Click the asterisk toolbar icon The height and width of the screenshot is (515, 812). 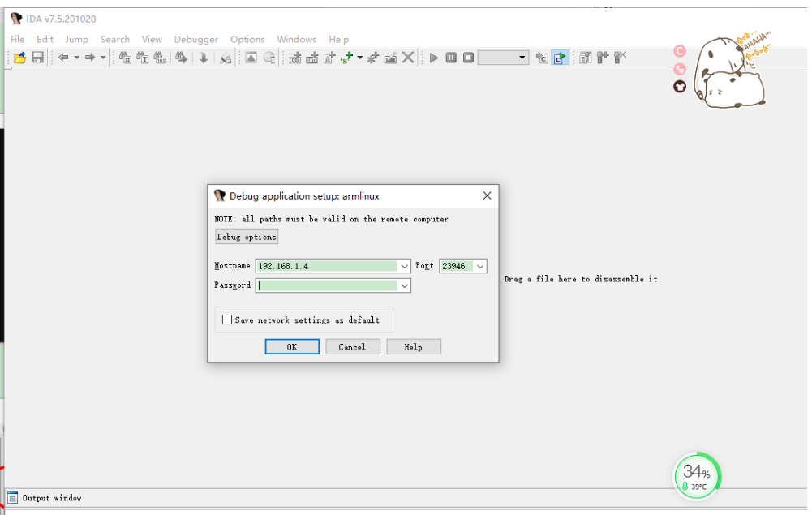click(x=373, y=58)
